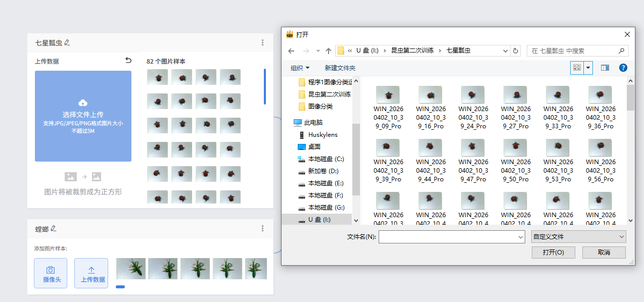Click the undo arrow next to 上传数据
Viewport: 644px width, 302px height.
[x=128, y=61]
